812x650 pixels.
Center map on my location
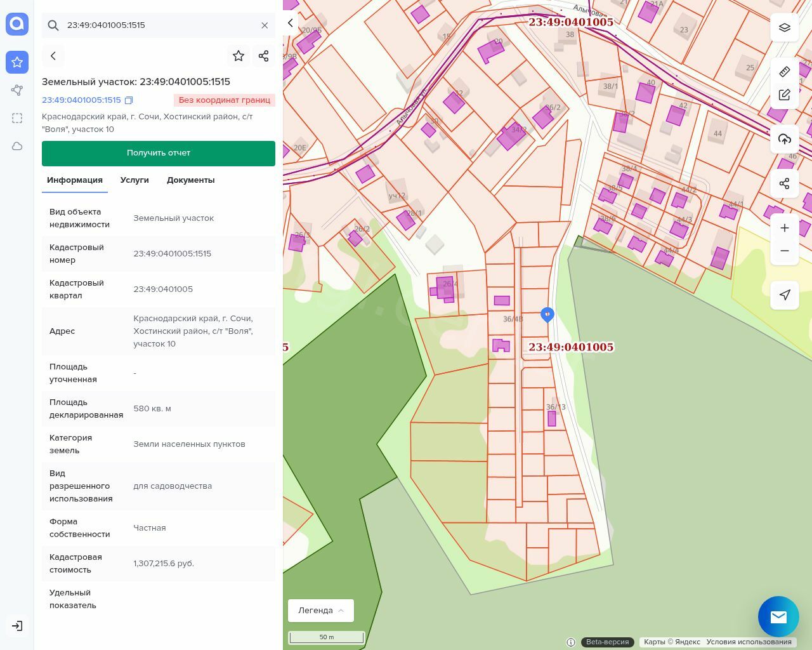pyautogui.click(x=785, y=295)
